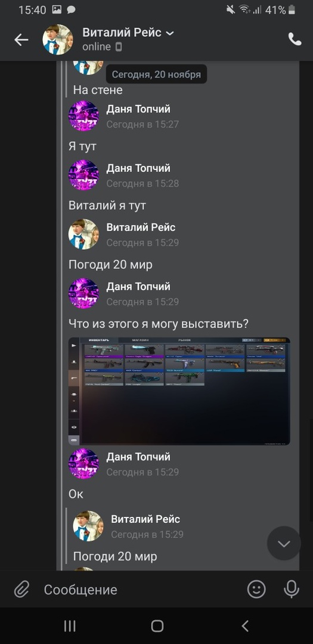Tap the microphone voice message icon
313x644 pixels.
click(x=291, y=590)
